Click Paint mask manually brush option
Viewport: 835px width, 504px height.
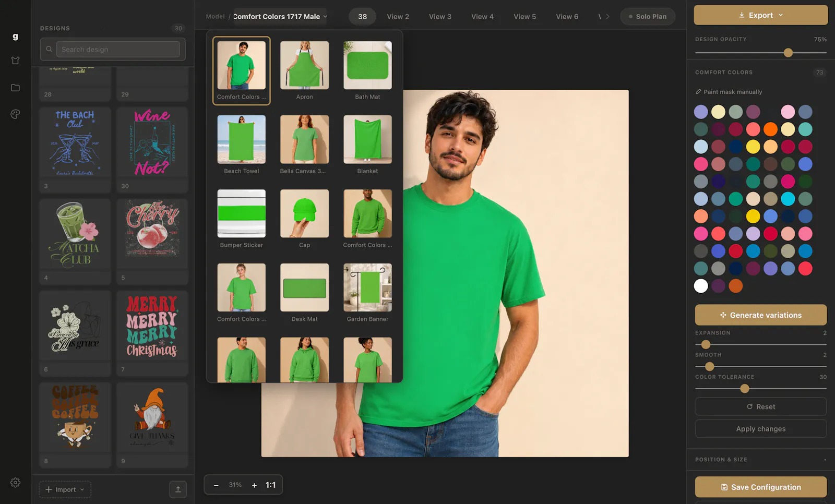coord(729,92)
